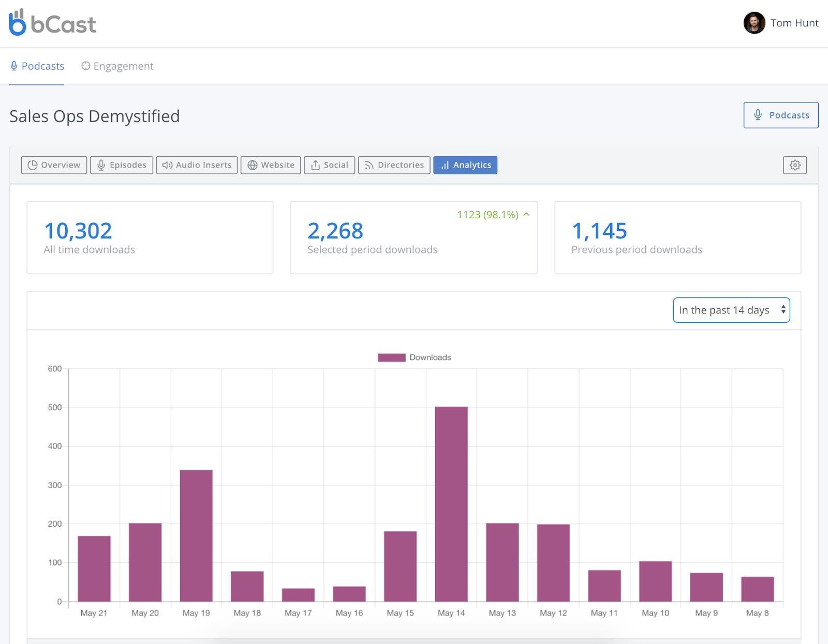Click the 2,268 selected period downloads figure
This screenshot has width=828, height=644.
click(335, 231)
